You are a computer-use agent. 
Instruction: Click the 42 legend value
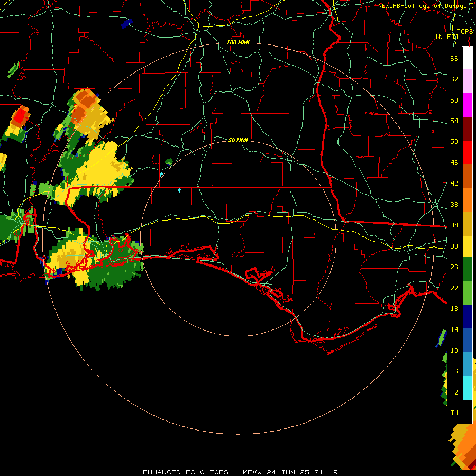click(454, 183)
